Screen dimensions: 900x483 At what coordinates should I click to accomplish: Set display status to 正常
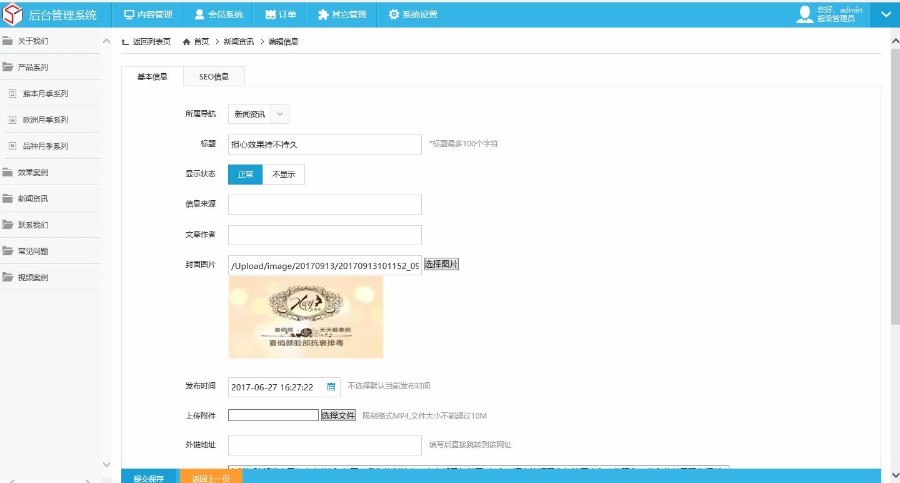point(245,174)
